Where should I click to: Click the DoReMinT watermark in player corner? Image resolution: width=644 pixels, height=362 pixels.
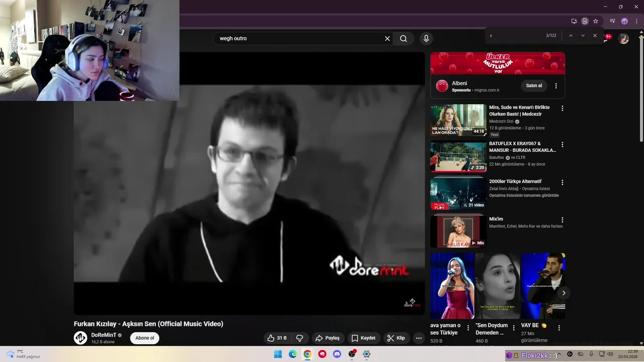coord(412,303)
